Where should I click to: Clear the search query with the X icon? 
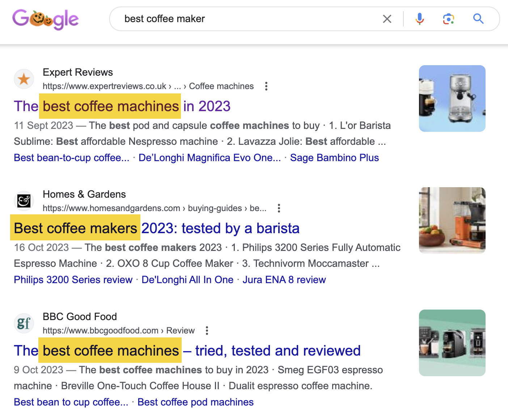(x=387, y=19)
